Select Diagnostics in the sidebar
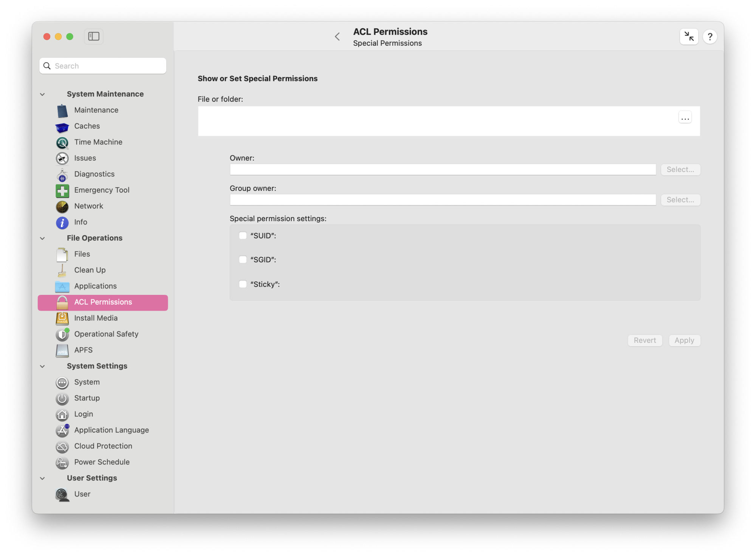Screen dimensions: 756x556 click(x=94, y=174)
